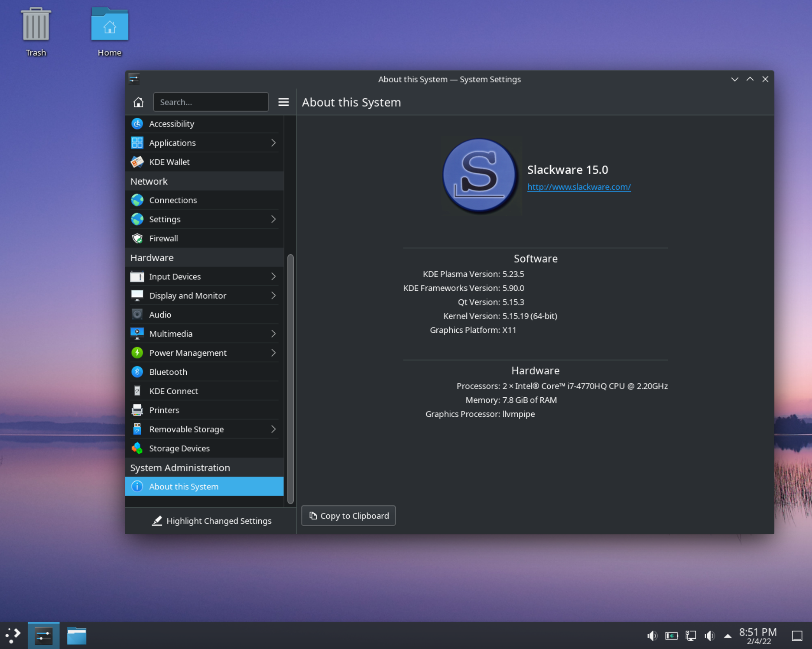Select the Storage Devices entry label
The width and height of the screenshot is (812, 649).
[179, 448]
